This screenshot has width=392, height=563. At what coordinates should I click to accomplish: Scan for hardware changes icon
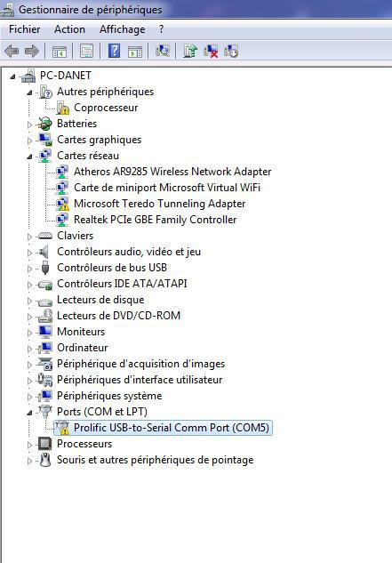point(163,51)
